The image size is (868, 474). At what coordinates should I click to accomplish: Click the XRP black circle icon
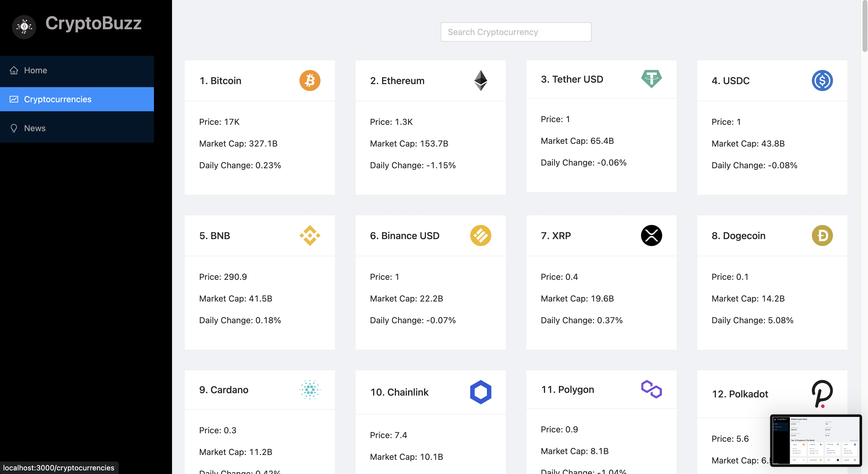point(651,235)
